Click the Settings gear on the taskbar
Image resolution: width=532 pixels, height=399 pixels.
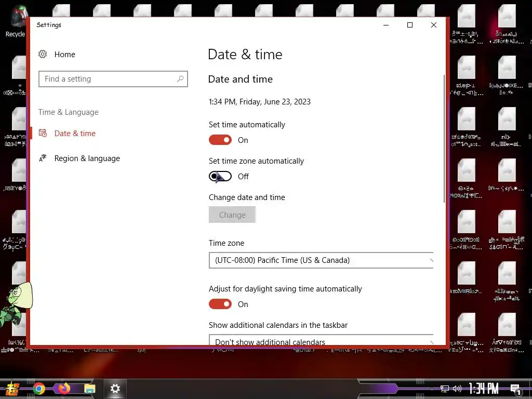click(x=115, y=389)
